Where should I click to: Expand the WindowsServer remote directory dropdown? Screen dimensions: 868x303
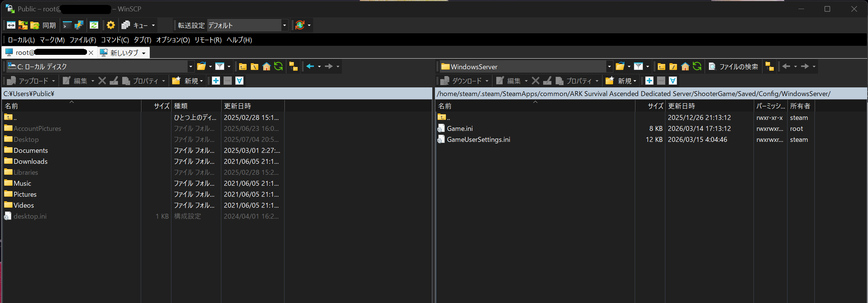[x=609, y=67]
